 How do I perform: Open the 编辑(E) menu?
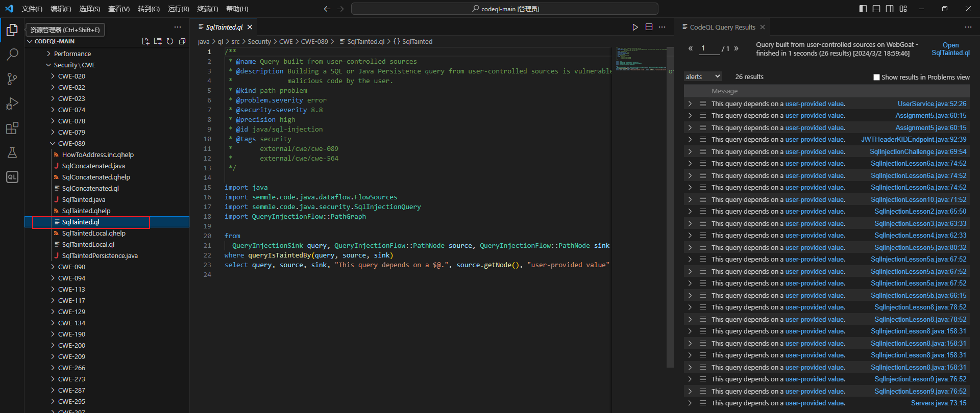pos(61,9)
